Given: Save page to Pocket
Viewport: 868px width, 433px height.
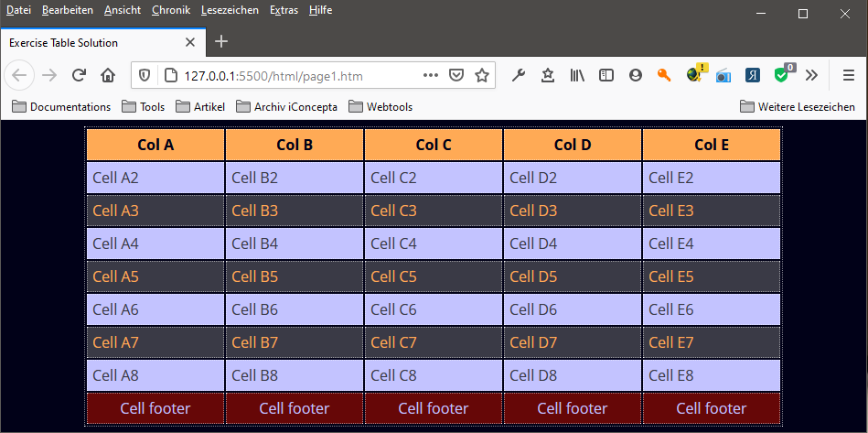Looking at the screenshot, I should (457, 75).
